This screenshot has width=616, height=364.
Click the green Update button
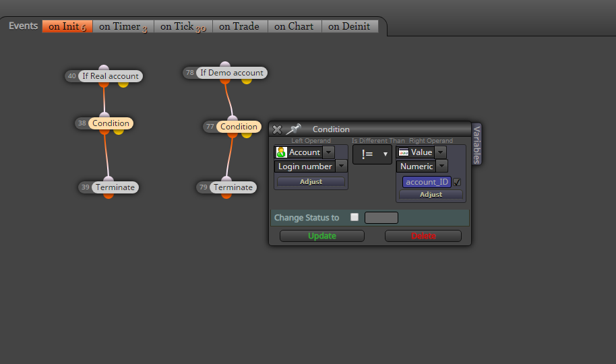tap(321, 236)
